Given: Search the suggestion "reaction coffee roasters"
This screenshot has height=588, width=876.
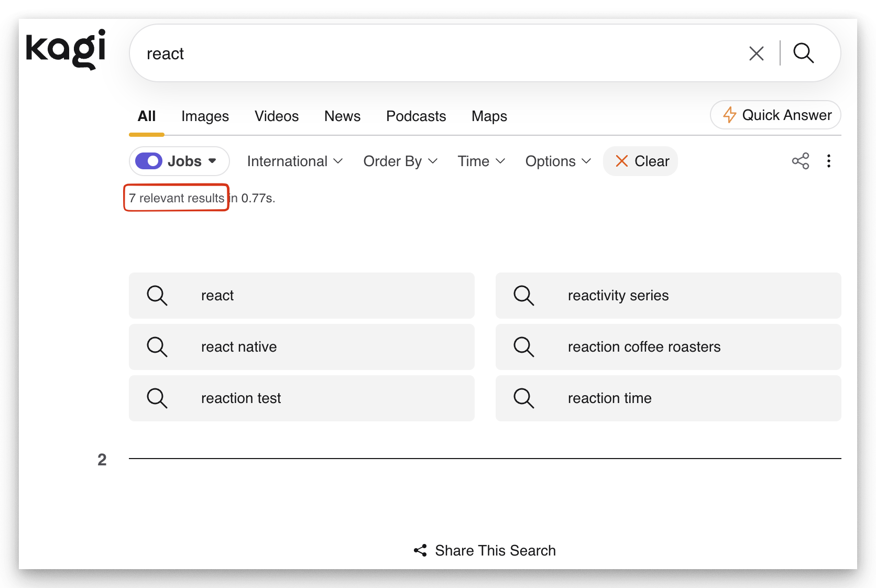Looking at the screenshot, I should pyautogui.click(x=669, y=347).
